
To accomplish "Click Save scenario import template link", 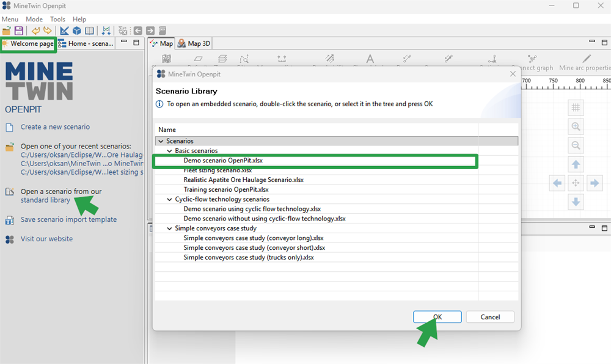I will point(68,220).
